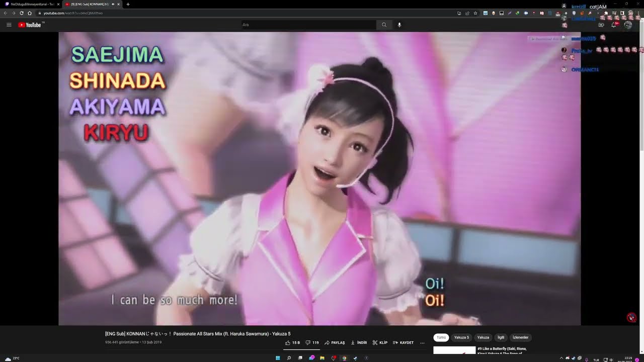Screen dimensions: 644x362
Task: Start voice search with the microphone icon
Action: point(399,25)
